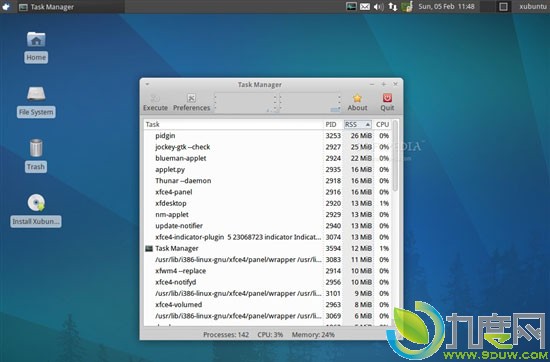Click the workspace switcher square icon

pyautogui.click(x=503, y=6)
